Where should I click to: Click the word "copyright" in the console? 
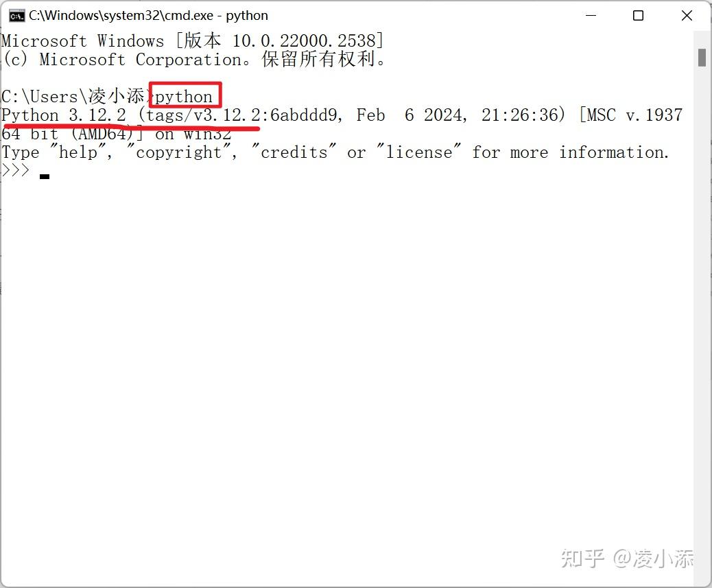tap(178, 152)
